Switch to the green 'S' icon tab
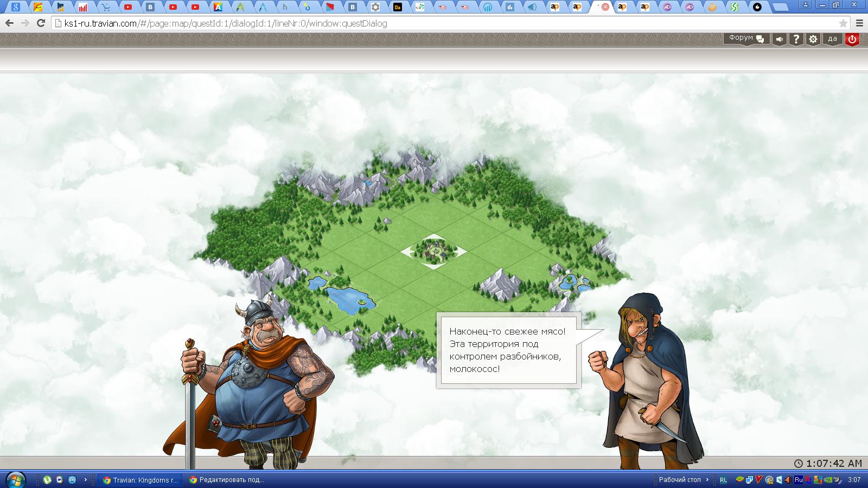 point(735,7)
